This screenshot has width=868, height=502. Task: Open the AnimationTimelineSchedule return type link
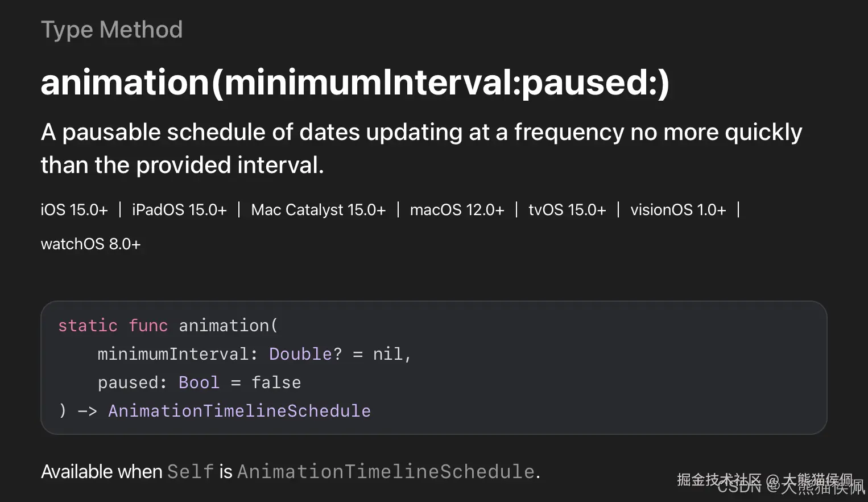coord(239,411)
